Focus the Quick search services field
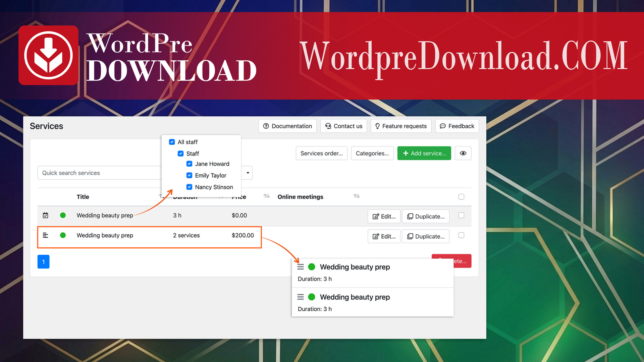The width and height of the screenshot is (644, 362). pyautogui.click(x=99, y=173)
